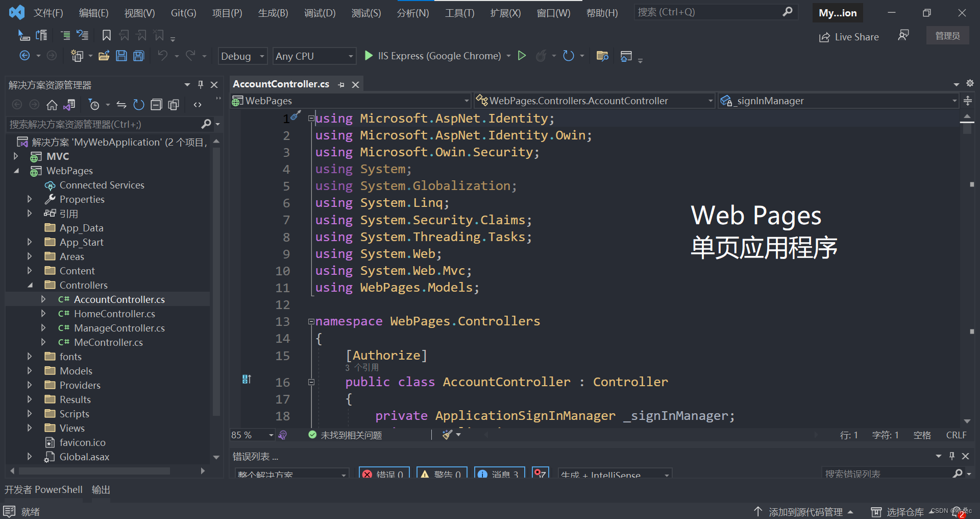Toggle the Warnings 0 filter button
980x519 pixels.
click(x=442, y=474)
